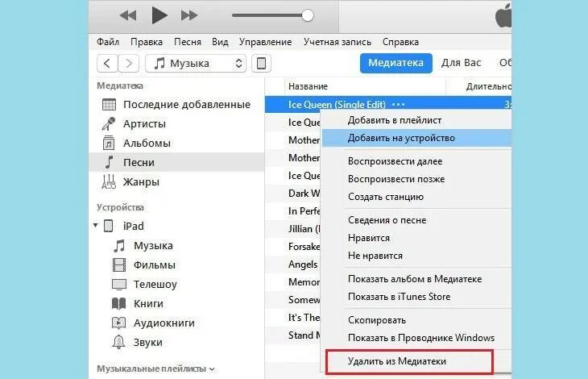The width and height of the screenshot is (588, 379).
Task: Click the Последние добавленные grid icon
Action: click(109, 104)
